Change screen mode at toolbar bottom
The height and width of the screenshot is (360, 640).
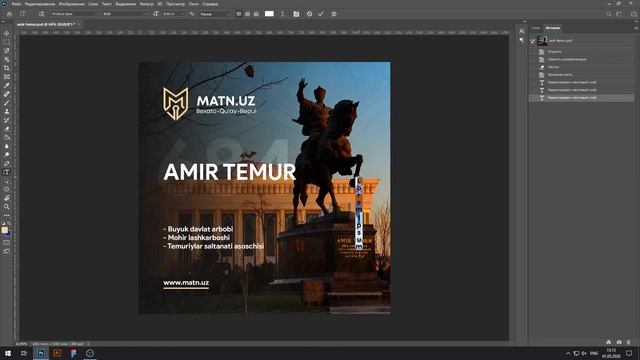[x=7, y=251]
